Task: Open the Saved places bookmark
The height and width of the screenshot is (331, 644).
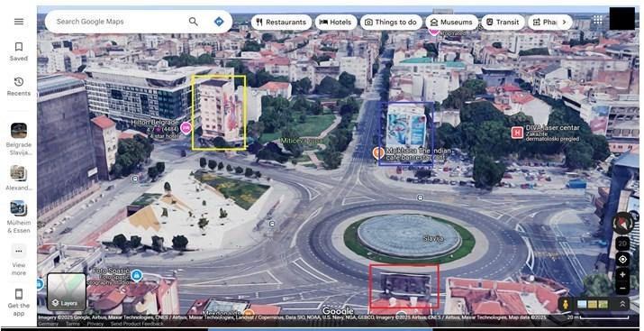Action: [x=19, y=51]
